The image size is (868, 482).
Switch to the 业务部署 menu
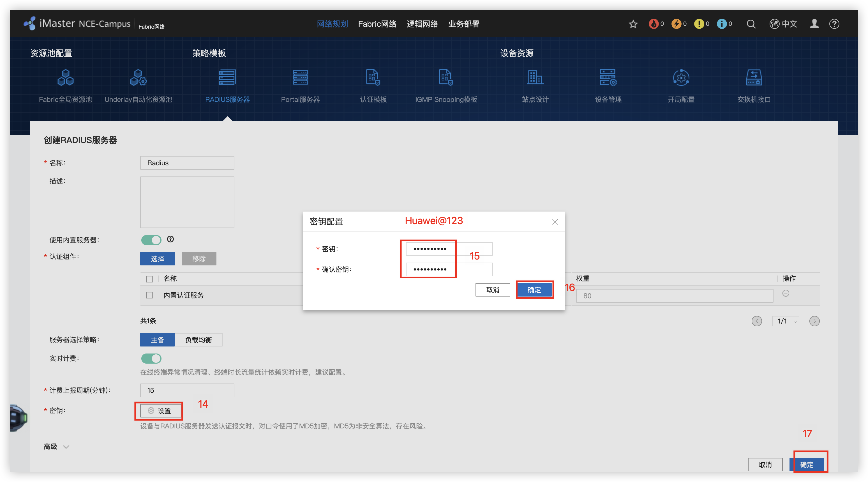coord(463,24)
